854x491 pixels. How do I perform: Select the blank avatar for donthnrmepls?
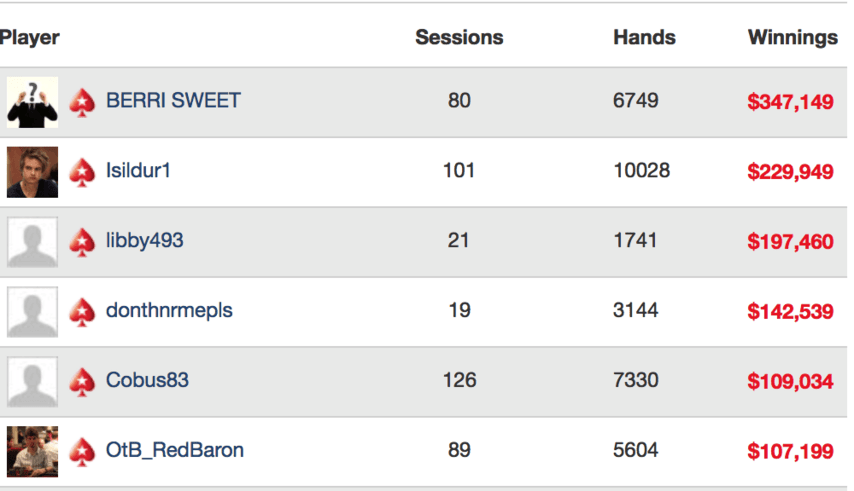pos(32,312)
